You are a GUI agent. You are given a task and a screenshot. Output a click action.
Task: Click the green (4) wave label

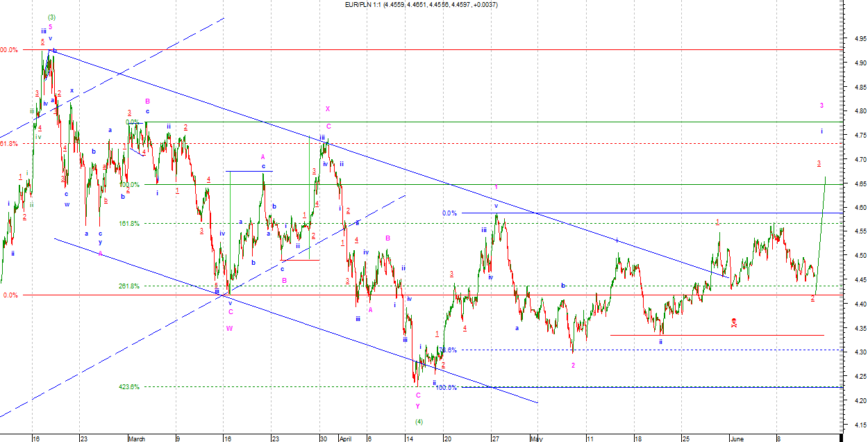click(419, 422)
